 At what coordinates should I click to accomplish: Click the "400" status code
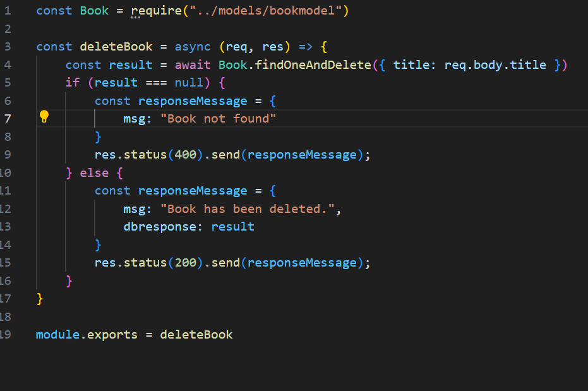[x=185, y=155]
